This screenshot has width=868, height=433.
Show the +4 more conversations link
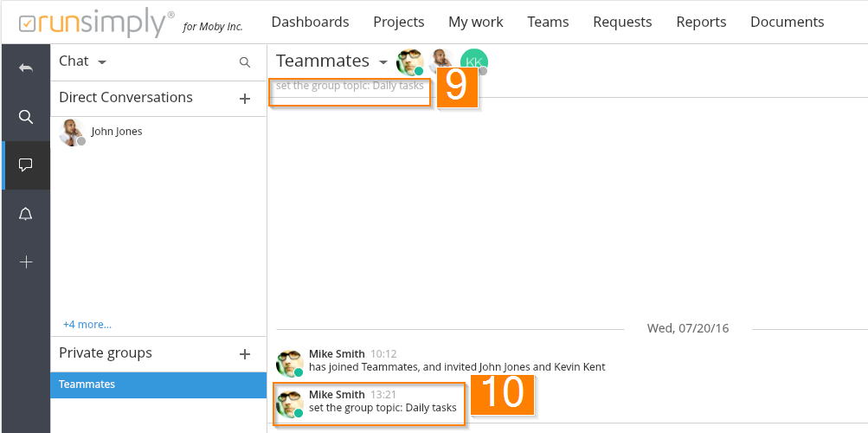(87, 325)
